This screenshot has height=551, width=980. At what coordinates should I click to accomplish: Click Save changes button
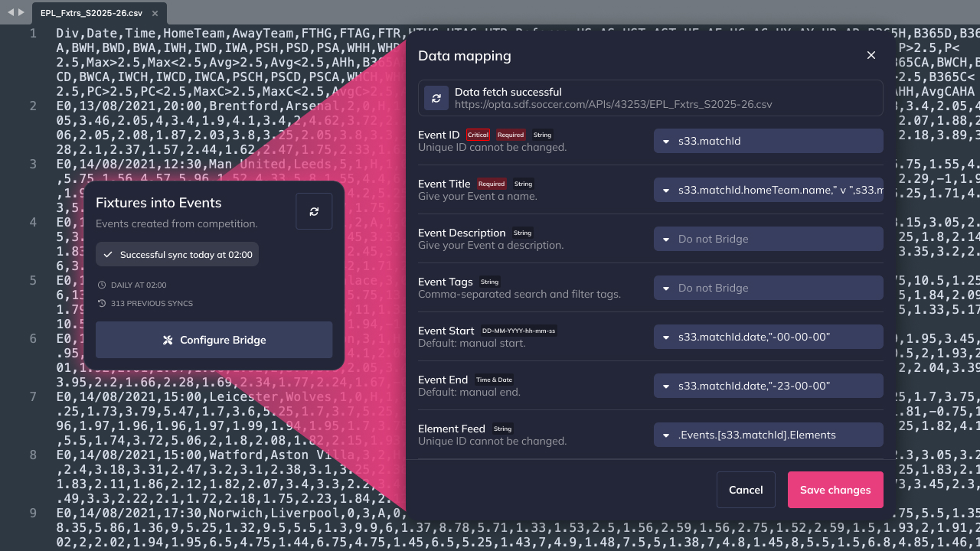point(835,490)
